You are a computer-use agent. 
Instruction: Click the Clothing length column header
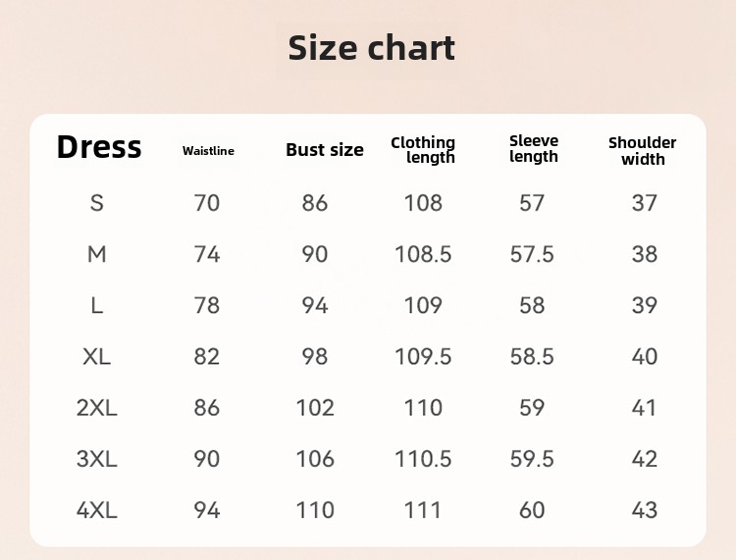423,150
